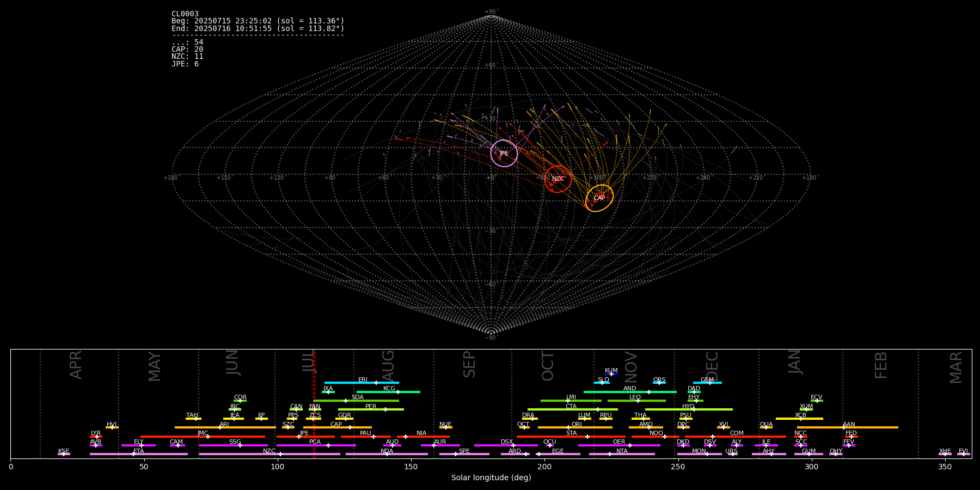Click the 'CAP: 20' legend entry
This screenshot has height=490, width=980.
pyautogui.click(x=187, y=49)
